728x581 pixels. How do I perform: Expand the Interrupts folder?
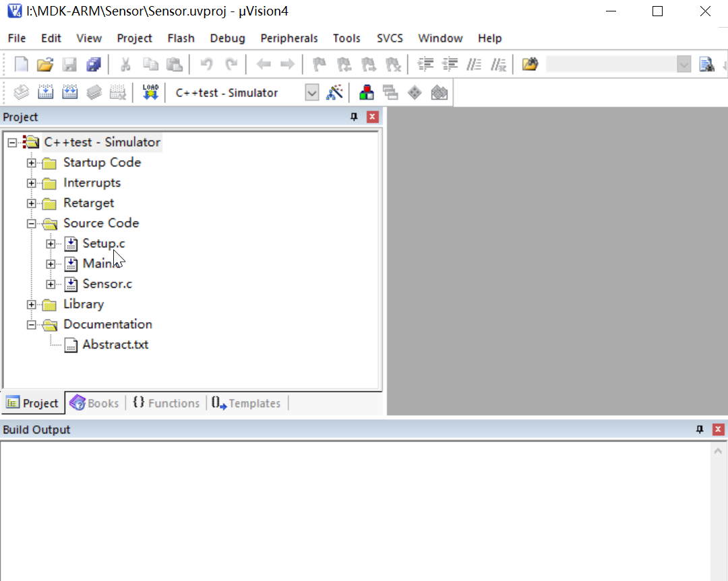click(x=31, y=183)
